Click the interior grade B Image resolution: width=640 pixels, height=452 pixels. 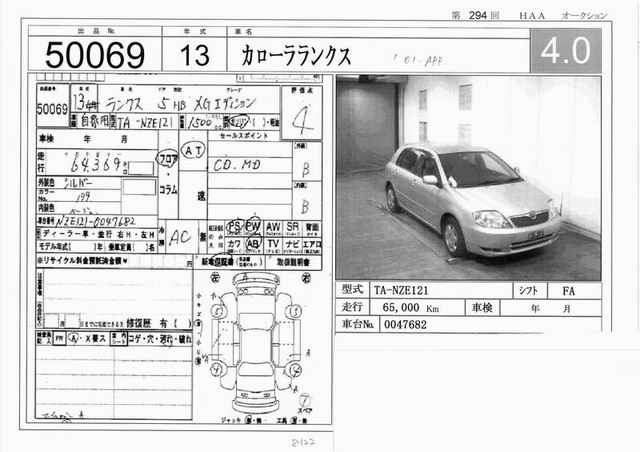coord(305,207)
